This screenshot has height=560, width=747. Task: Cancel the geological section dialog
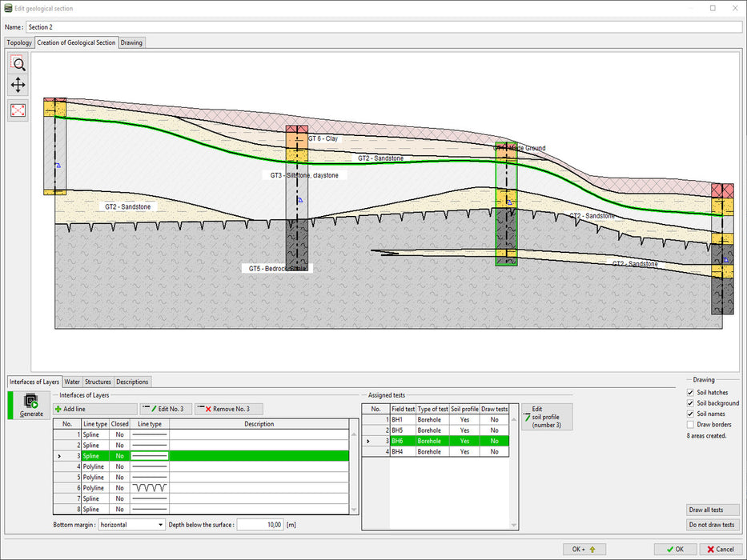(718, 550)
